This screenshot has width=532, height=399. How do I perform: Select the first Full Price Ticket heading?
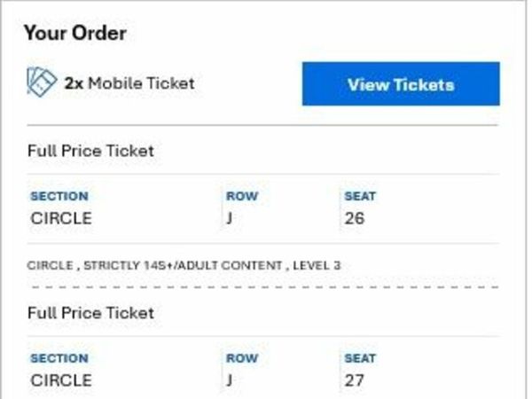[90, 151]
